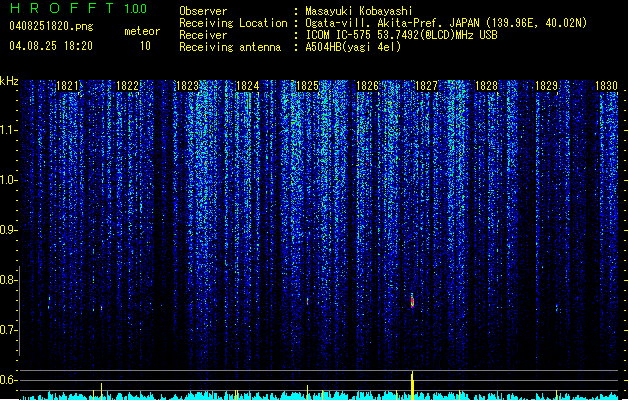Click the 0.9 frequency axis label
The height and width of the screenshot is (400, 629).
(x=8, y=230)
